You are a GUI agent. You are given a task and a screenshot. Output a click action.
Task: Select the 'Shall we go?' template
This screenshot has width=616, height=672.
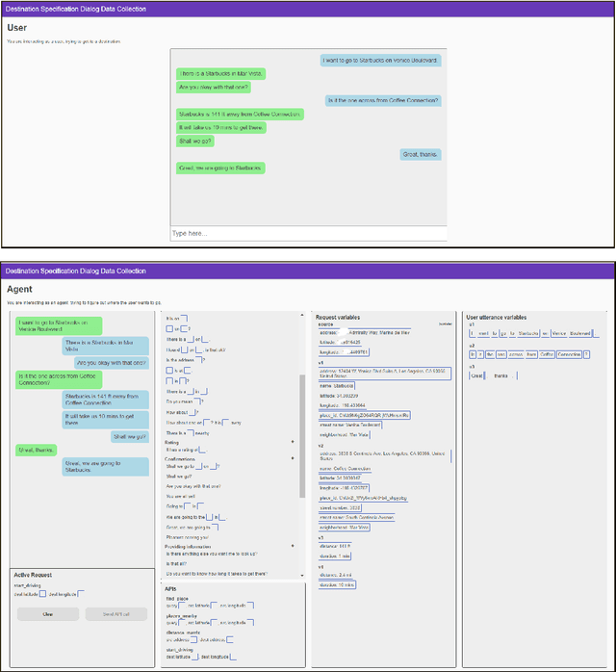click(177, 476)
